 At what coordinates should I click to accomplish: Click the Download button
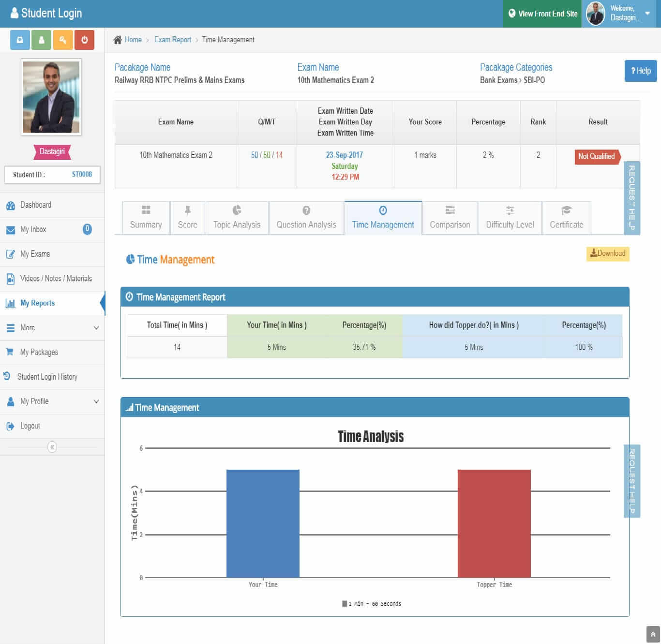pyautogui.click(x=608, y=253)
